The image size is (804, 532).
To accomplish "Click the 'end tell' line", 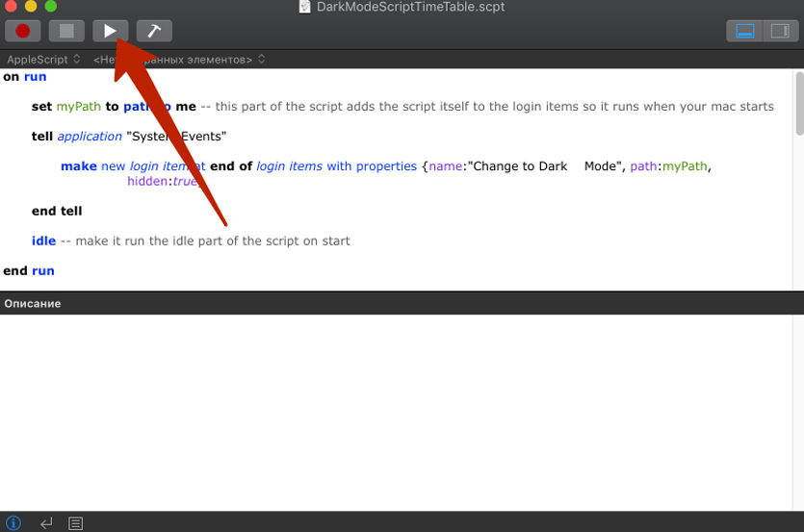I will [x=57, y=211].
